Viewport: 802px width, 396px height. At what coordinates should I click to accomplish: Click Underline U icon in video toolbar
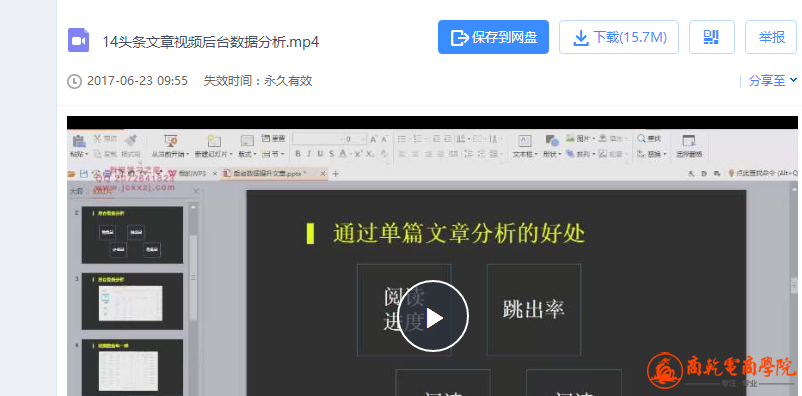click(320, 153)
